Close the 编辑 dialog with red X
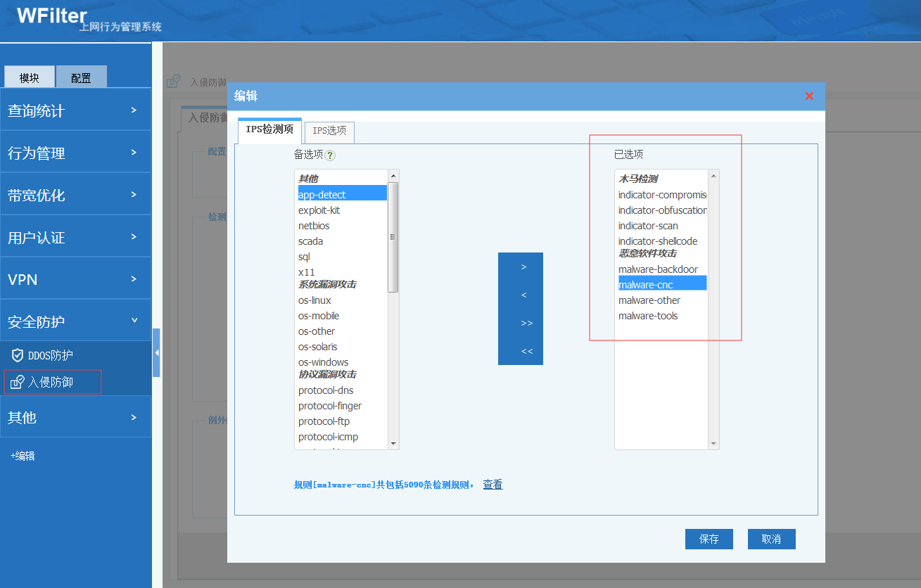The height and width of the screenshot is (588, 921). pyautogui.click(x=809, y=96)
